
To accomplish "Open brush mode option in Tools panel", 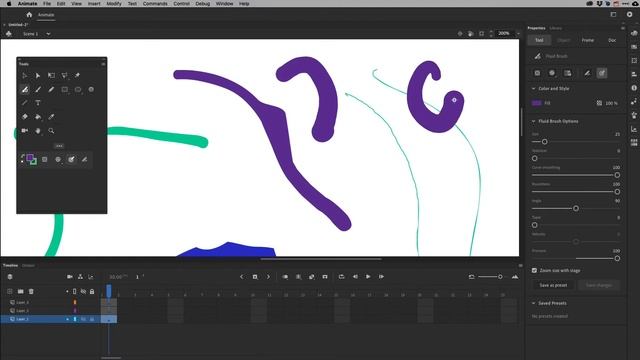I will [58, 160].
